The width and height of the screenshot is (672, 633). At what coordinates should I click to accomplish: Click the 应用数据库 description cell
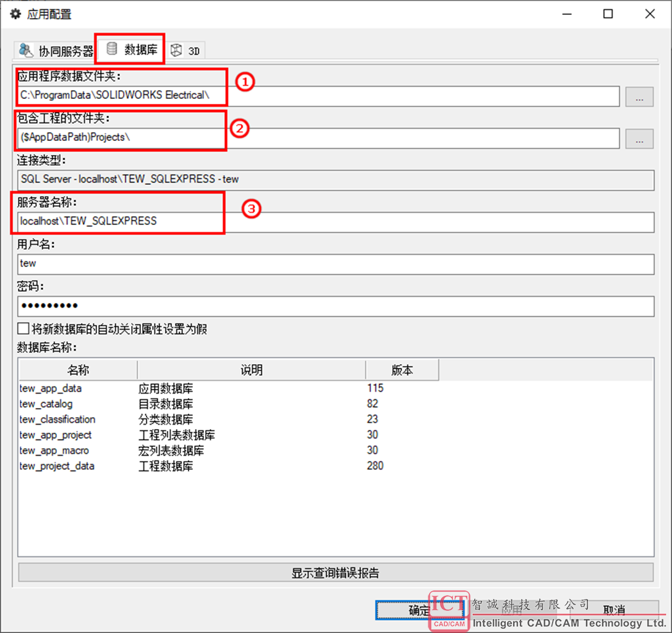pos(166,389)
